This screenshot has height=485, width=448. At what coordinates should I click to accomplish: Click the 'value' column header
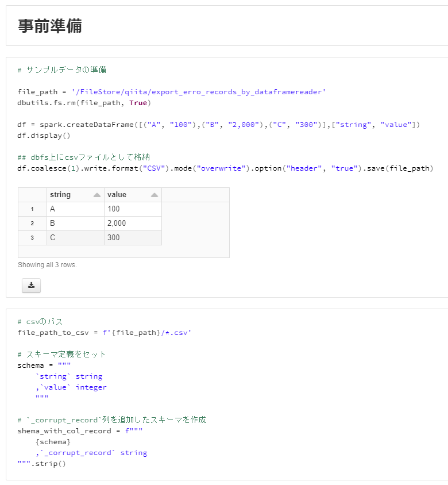[x=133, y=195]
